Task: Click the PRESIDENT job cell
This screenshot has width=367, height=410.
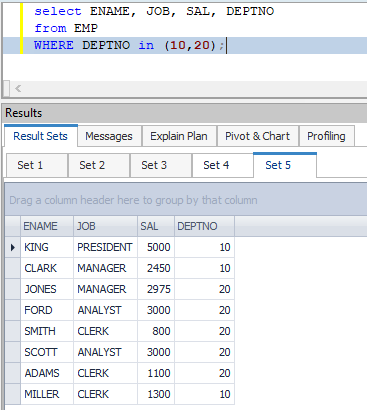Action: click(105, 247)
